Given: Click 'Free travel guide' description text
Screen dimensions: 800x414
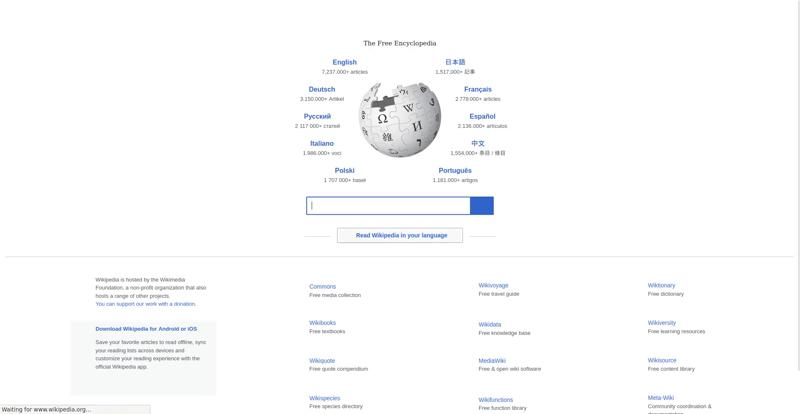Looking at the screenshot, I should 498,294.
